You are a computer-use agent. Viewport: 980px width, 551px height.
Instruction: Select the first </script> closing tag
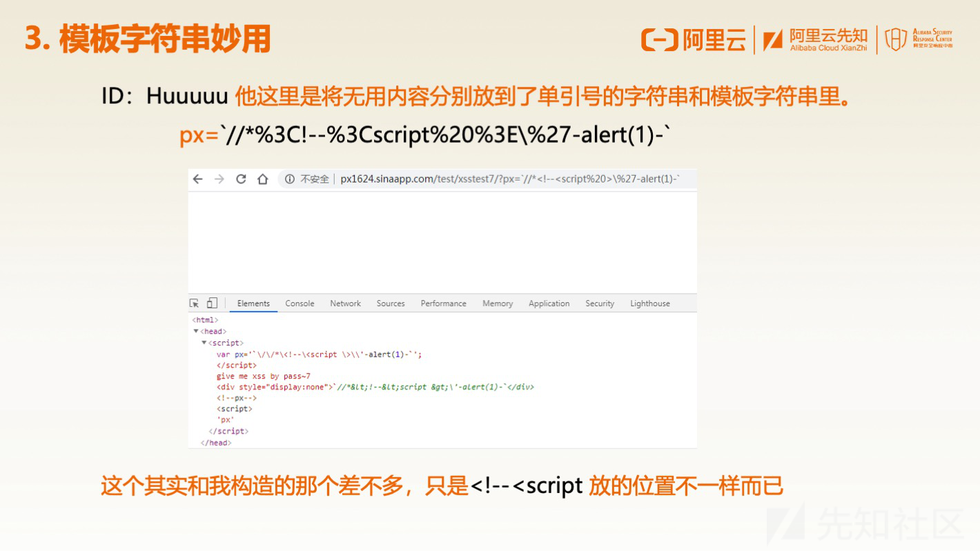click(236, 365)
